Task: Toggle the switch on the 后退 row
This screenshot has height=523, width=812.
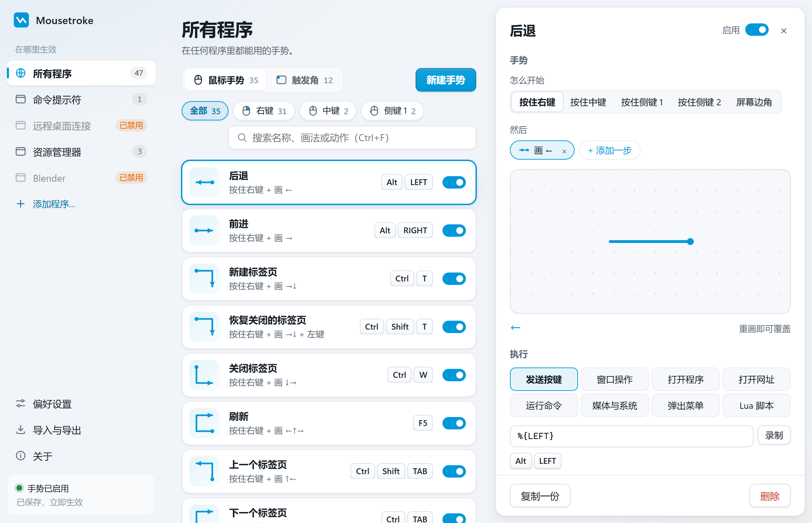Action: click(454, 182)
